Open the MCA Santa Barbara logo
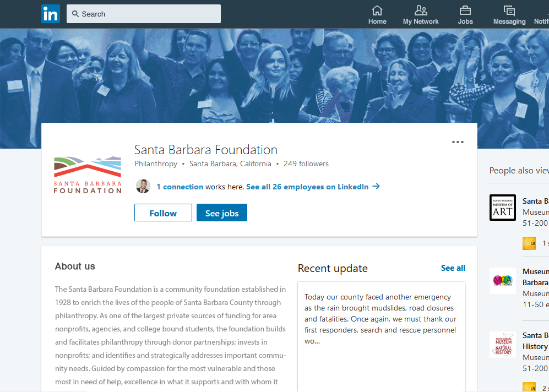 pos(503,281)
